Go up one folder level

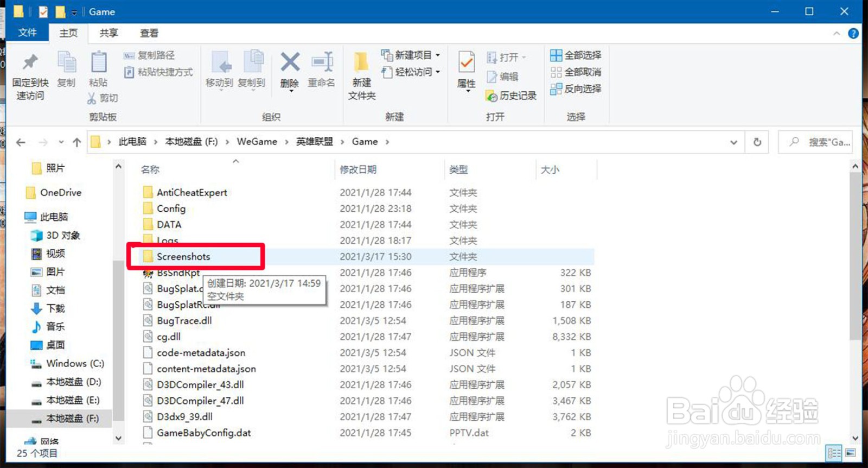[x=76, y=142]
